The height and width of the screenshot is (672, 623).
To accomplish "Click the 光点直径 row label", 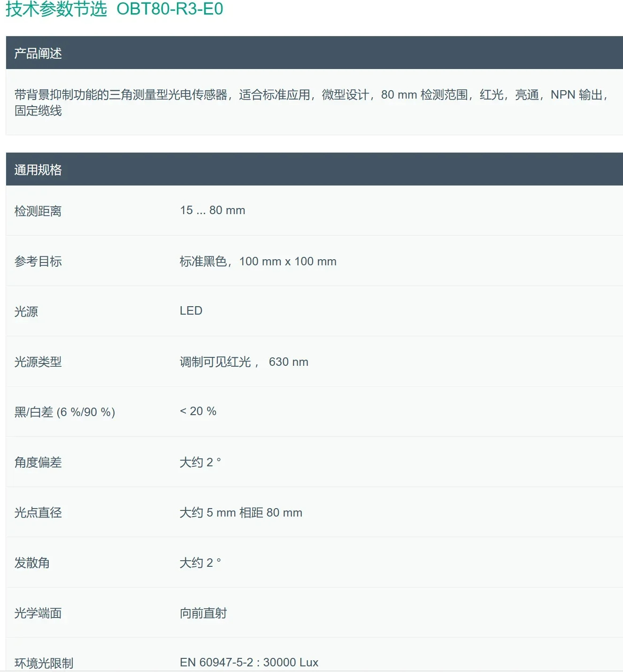I will tap(38, 512).
